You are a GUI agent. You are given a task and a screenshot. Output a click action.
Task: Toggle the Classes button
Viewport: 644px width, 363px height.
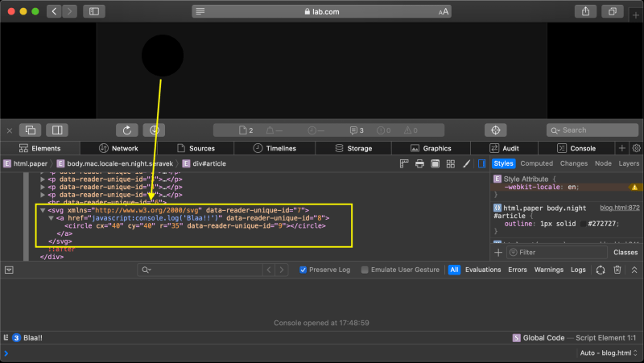point(625,253)
